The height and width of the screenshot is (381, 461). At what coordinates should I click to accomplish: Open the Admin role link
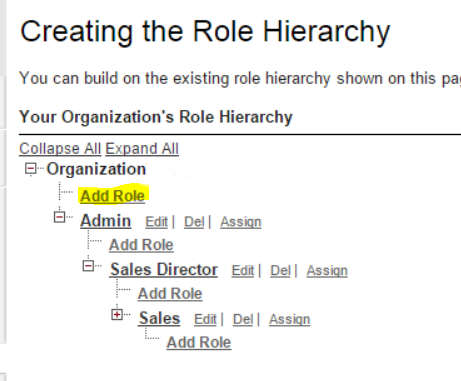click(x=106, y=221)
